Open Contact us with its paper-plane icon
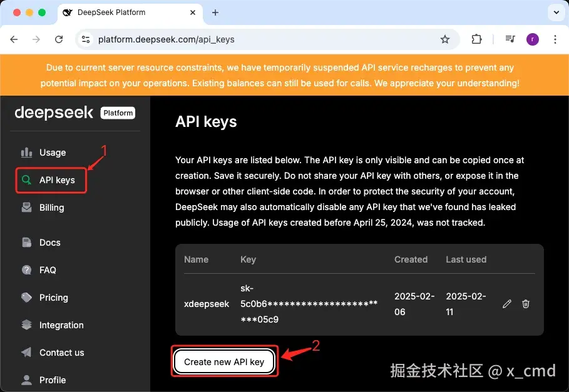 (x=28, y=352)
